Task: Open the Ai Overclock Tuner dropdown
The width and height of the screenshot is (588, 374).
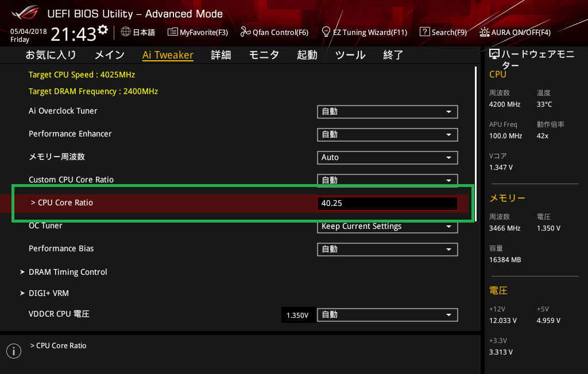Action: 388,112
